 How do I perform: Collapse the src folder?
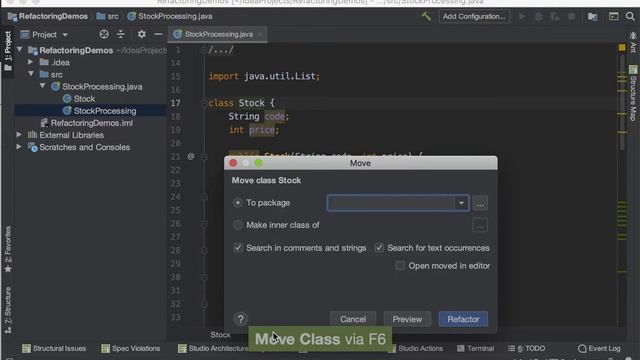(x=31, y=74)
